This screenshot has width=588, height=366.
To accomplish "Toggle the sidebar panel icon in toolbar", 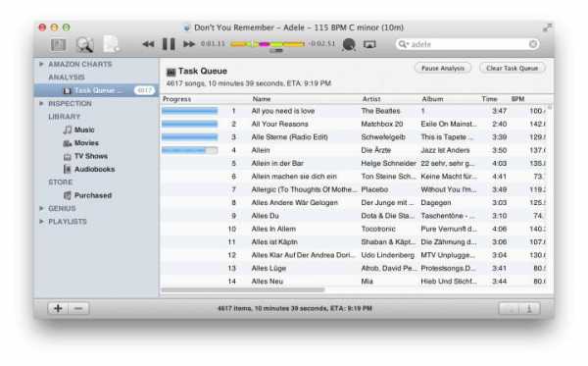I will click(59, 45).
